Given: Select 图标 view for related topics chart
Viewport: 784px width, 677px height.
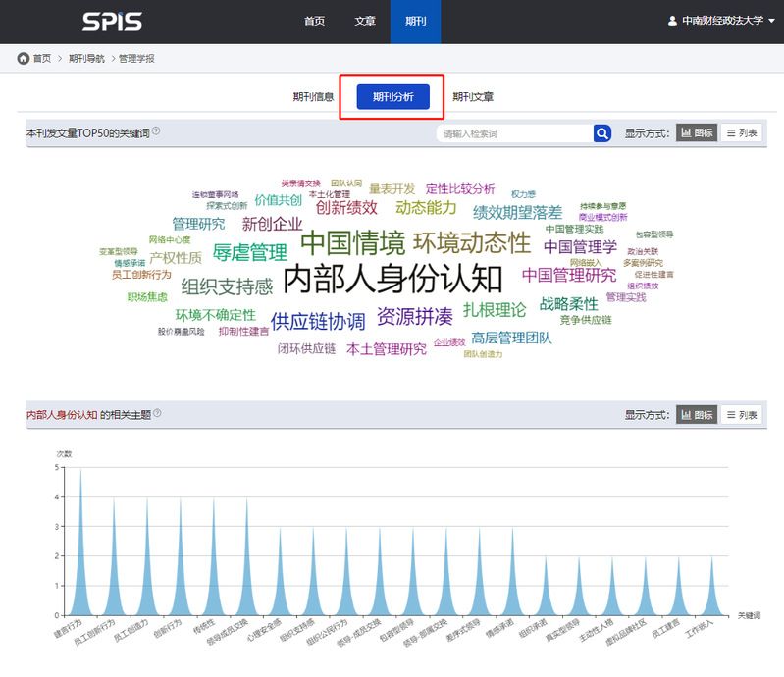Looking at the screenshot, I should [697, 415].
